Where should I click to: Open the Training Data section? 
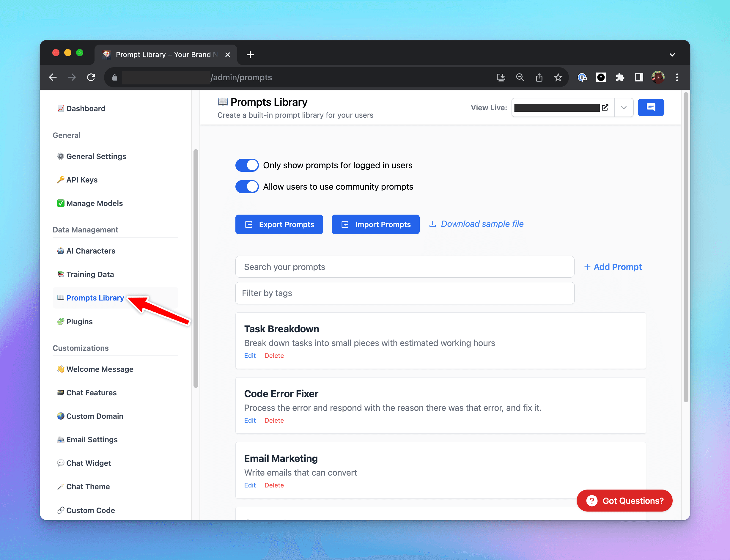tap(89, 274)
